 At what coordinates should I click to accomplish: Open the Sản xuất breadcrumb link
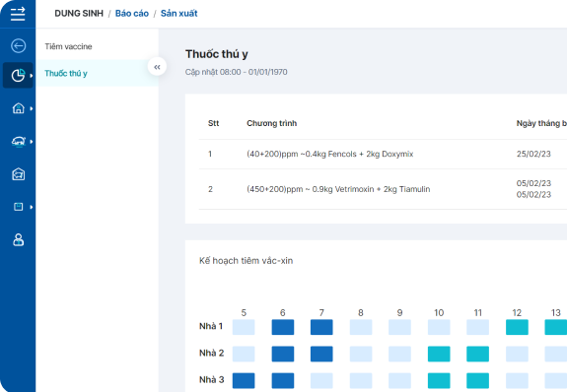click(179, 14)
